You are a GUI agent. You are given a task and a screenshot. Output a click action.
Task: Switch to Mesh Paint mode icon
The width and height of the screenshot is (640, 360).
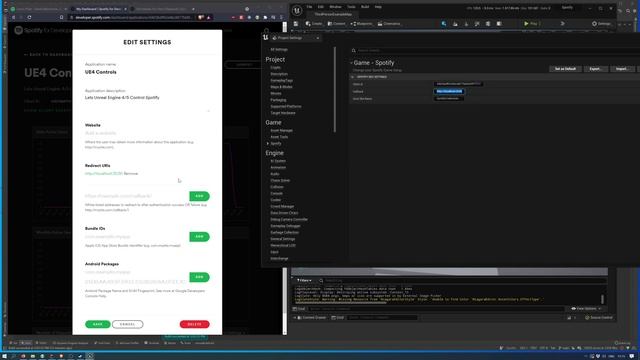477,24
